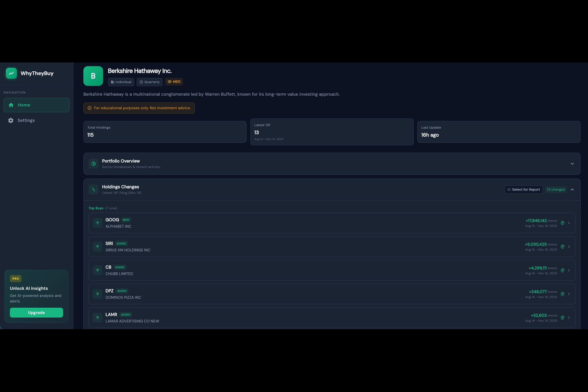588x392 pixels.
Task: Click the Portfolio Overview pie chart icon
Action: pos(94,164)
